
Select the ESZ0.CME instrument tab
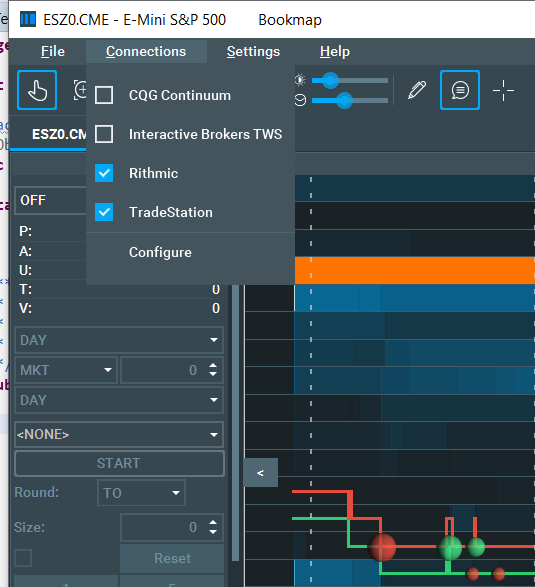point(49,134)
